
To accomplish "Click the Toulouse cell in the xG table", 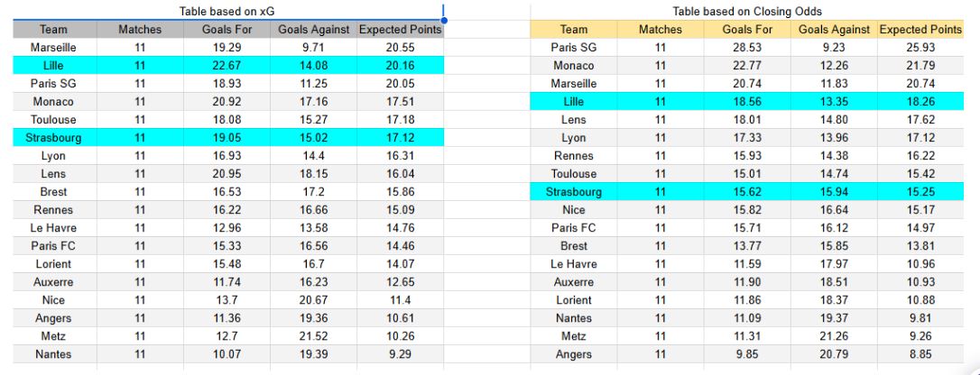I will tap(53, 120).
